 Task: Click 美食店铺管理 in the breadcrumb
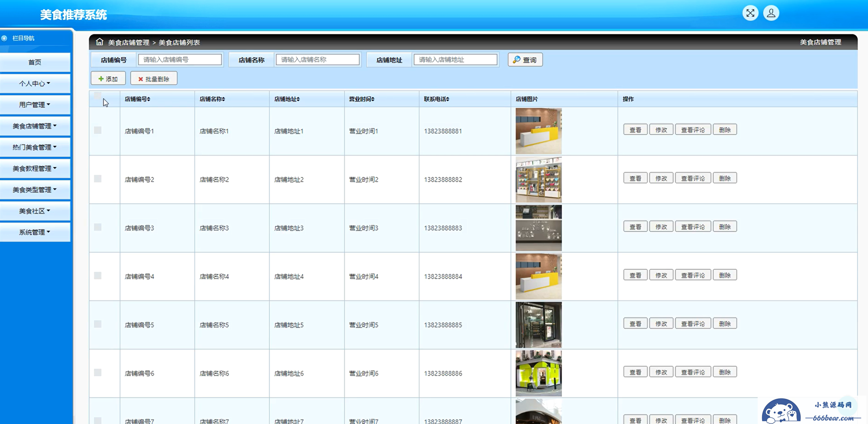pos(129,43)
